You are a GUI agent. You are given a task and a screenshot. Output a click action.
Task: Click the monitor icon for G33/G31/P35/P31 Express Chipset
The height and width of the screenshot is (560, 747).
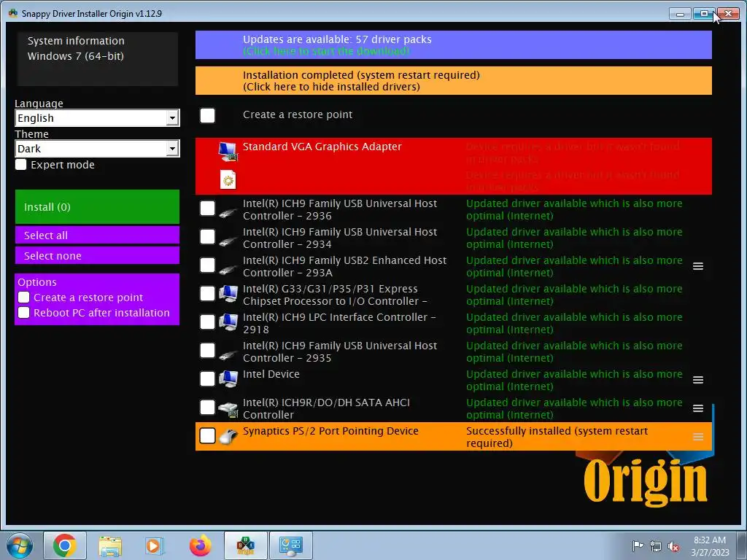click(228, 294)
